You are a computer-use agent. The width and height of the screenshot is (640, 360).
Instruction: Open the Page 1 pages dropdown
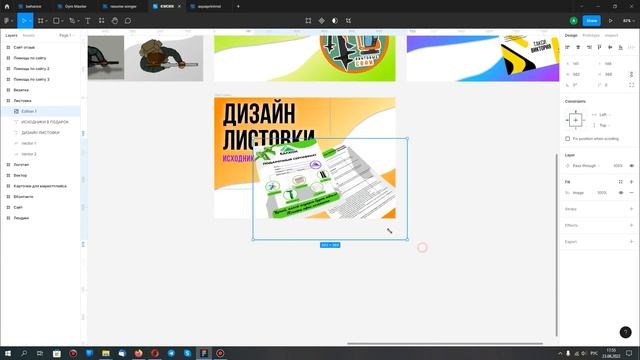67,36
